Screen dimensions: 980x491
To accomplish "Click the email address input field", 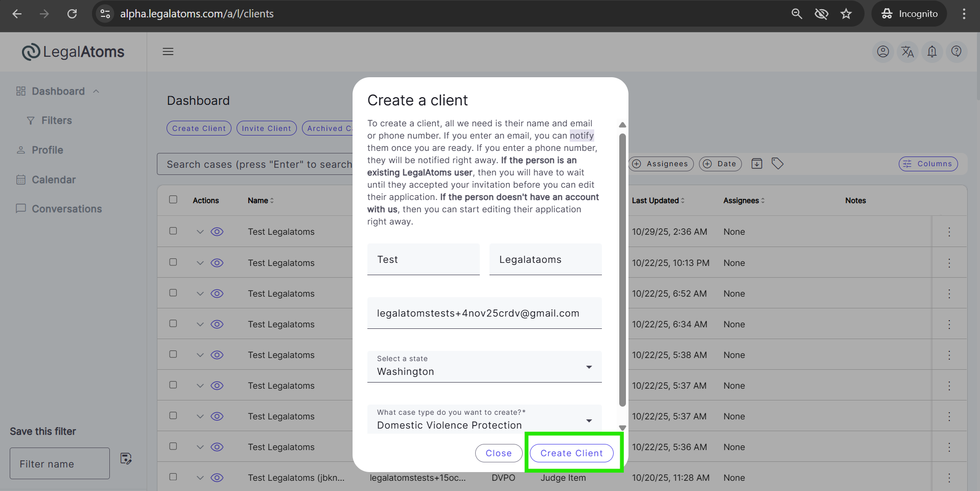I will click(x=484, y=313).
